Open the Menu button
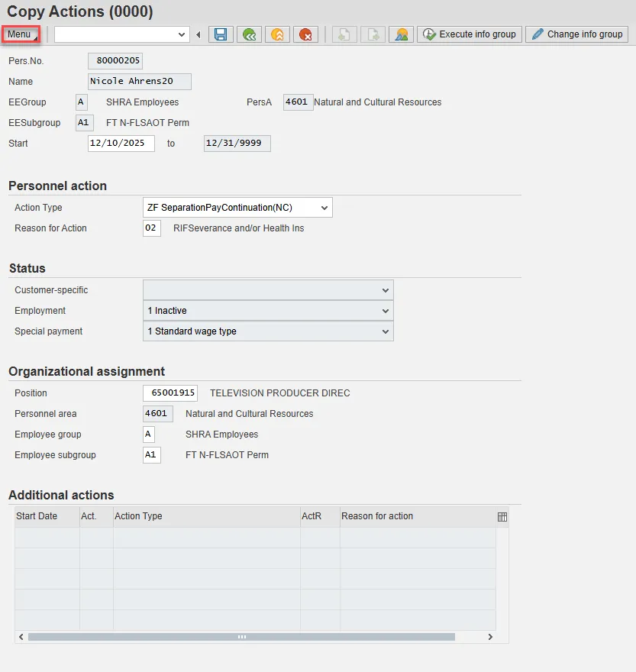Viewport: 636px width, 672px height. pyautogui.click(x=21, y=34)
